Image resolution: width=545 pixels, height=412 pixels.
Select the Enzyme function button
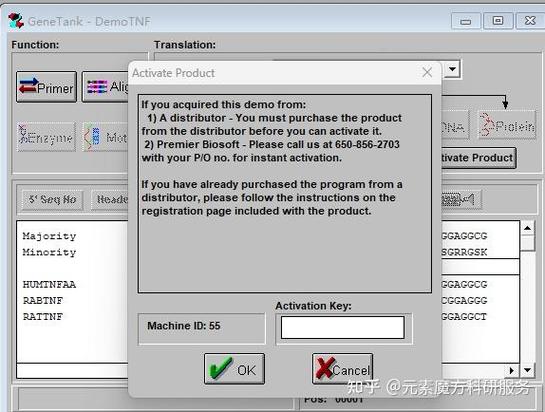coord(46,137)
